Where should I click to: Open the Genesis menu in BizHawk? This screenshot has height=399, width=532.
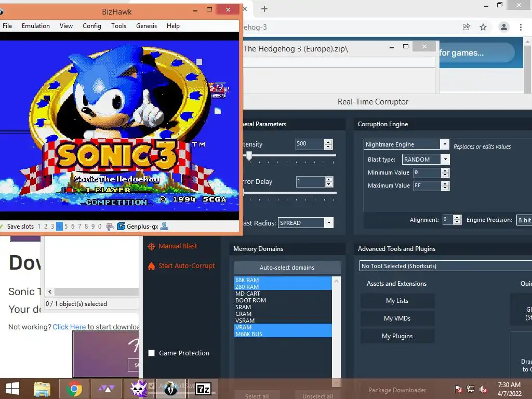147,26
